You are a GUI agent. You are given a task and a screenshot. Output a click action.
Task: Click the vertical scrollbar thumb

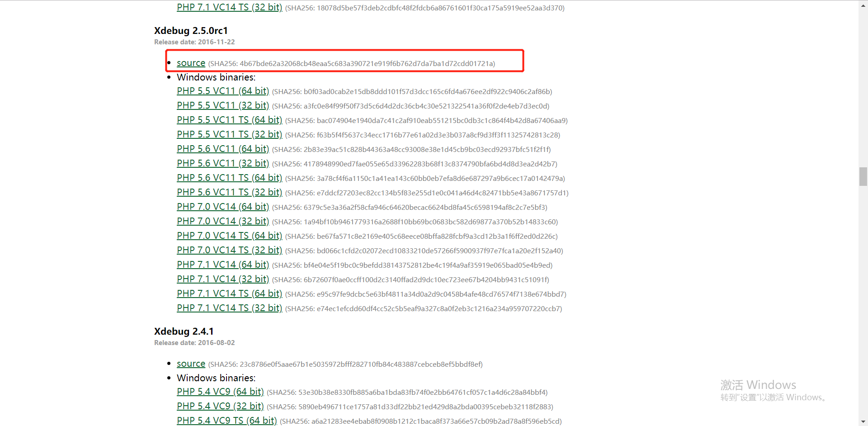tap(863, 176)
